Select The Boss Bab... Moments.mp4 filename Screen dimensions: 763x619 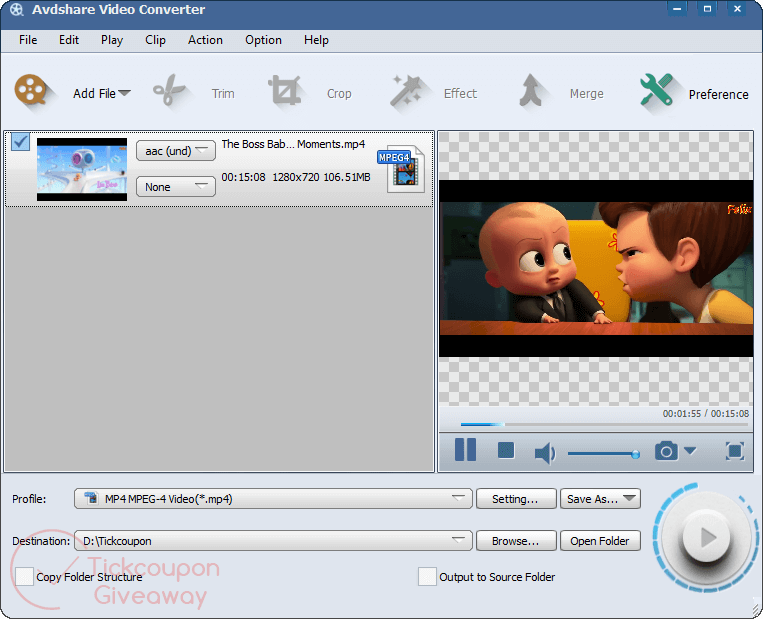pyautogui.click(x=293, y=144)
